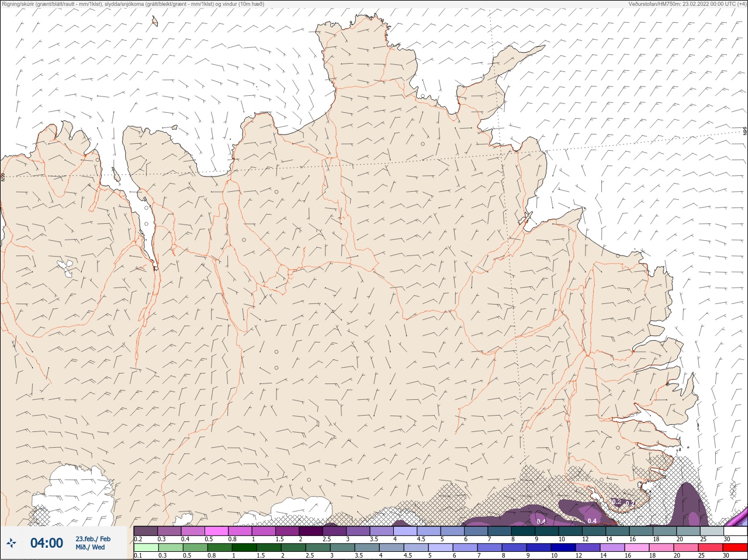Pick the bottom-row darkest green swatch labeled 1
The height and width of the screenshot is (560, 748).
[244, 548]
